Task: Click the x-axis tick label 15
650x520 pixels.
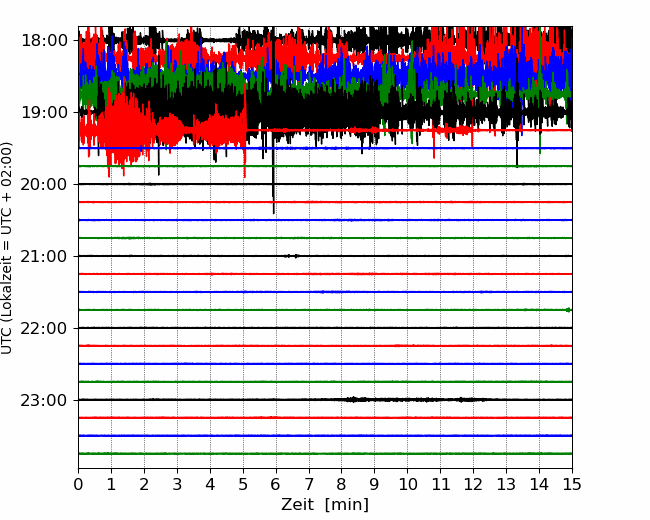Action: point(572,484)
